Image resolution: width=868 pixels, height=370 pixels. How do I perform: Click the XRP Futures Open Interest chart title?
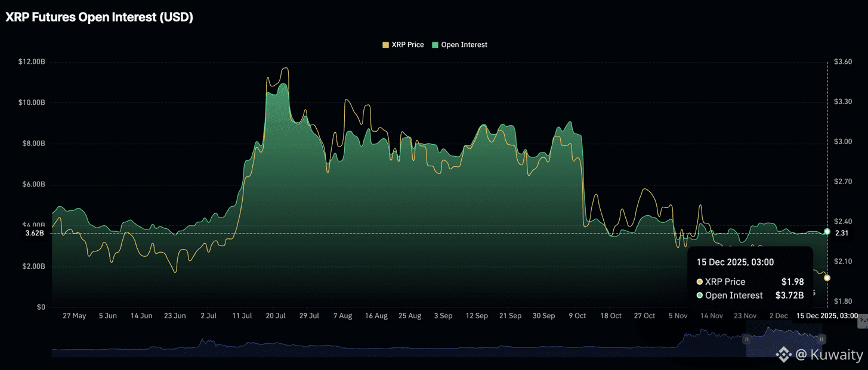coord(99,18)
